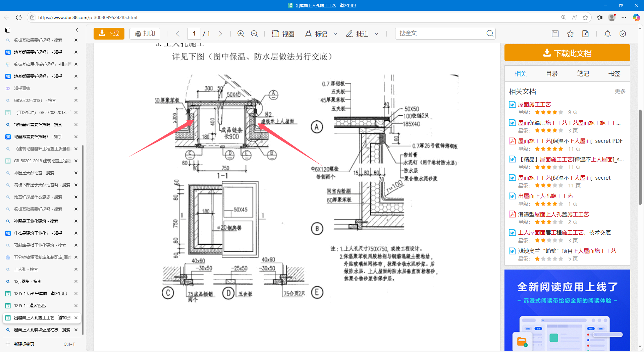This screenshot has width=644, height=352.
Task: Open browser settings and more menu
Action: pos(624,17)
